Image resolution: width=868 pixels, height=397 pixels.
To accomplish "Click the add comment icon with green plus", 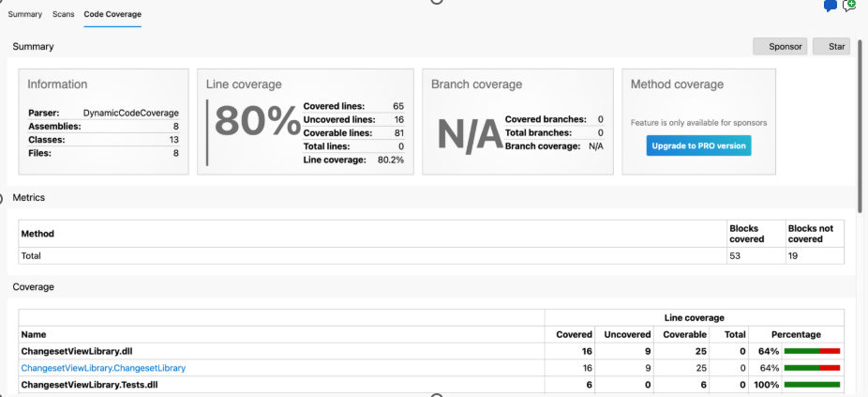I will [x=849, y=6].
